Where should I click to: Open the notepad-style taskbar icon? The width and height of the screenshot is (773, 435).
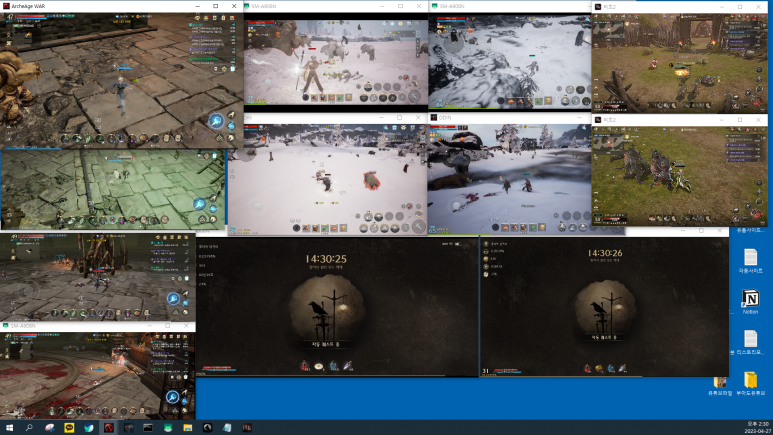pos(227,428)
